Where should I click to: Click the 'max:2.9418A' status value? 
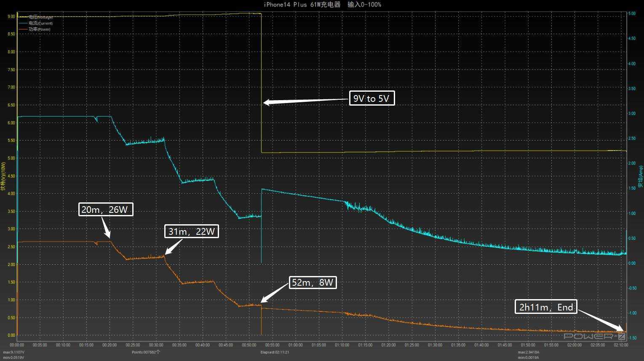(x=529, y=352)
